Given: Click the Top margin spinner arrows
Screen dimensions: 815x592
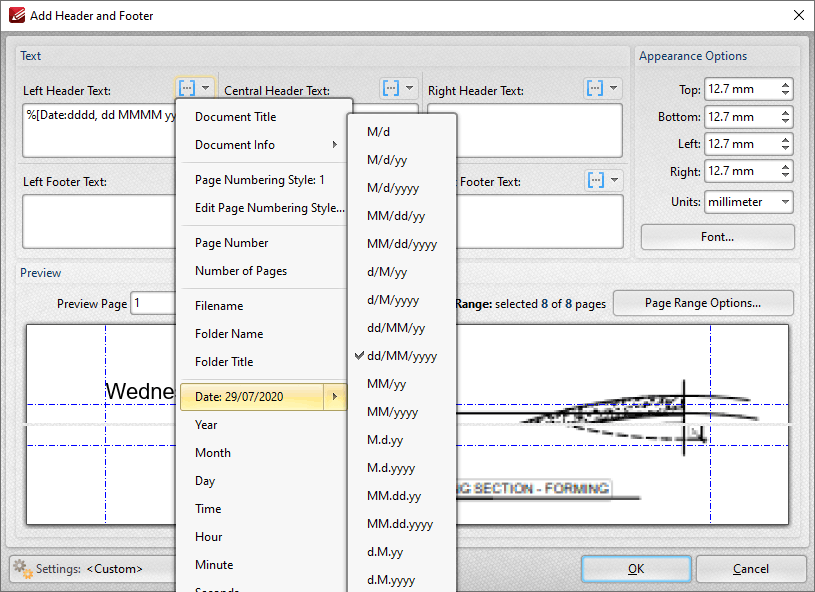Looking at the screenshot, I should [x=785, y=89].
